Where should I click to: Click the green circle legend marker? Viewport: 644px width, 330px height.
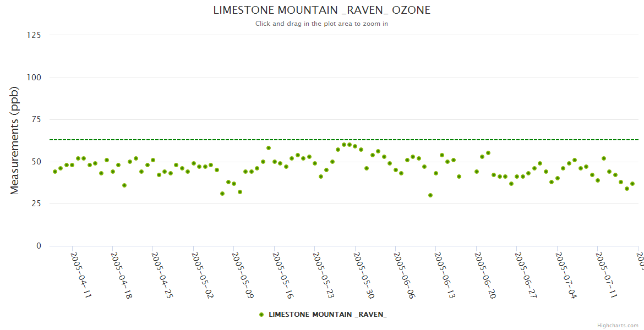(x=261, y=315)
